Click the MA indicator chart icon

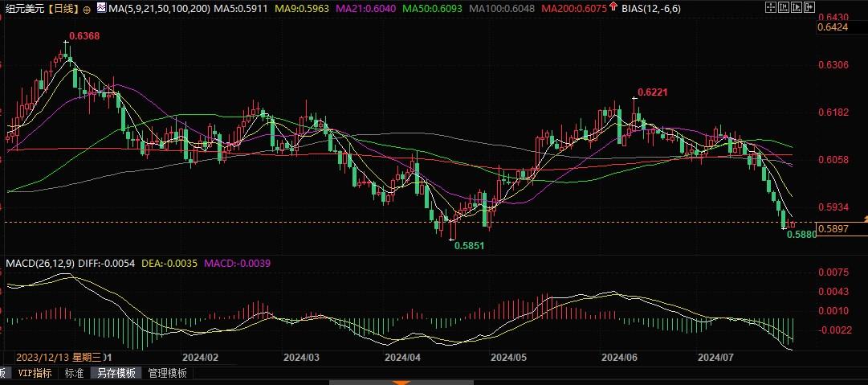[x=100, y=8]
